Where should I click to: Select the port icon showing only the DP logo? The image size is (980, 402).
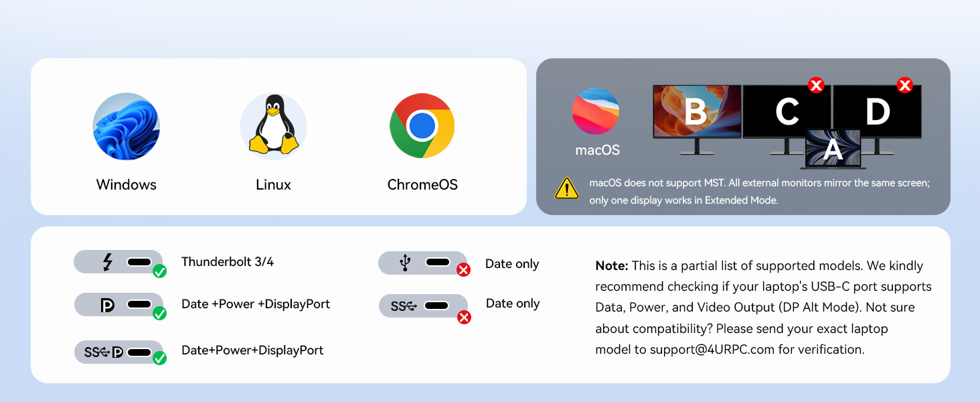pos(118,305)
